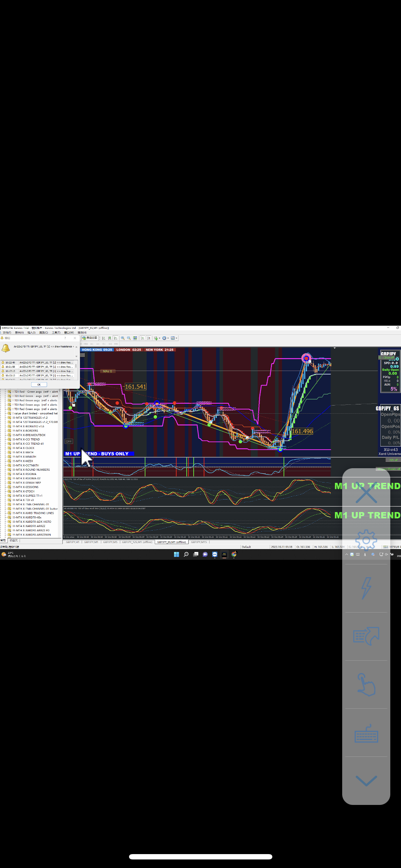Open the 插入(I) menu
This screenshot has height=868, width=401.
click(31, 332)
